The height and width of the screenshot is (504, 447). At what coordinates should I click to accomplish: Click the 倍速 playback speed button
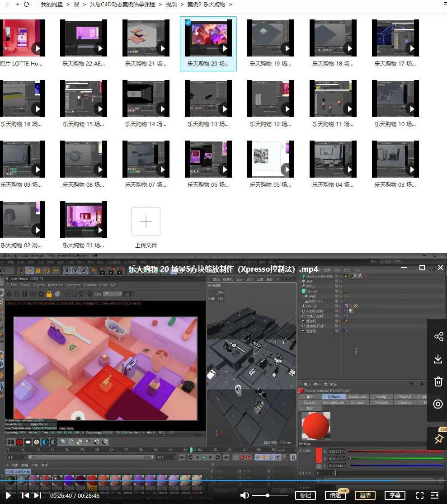click(335, 495)
